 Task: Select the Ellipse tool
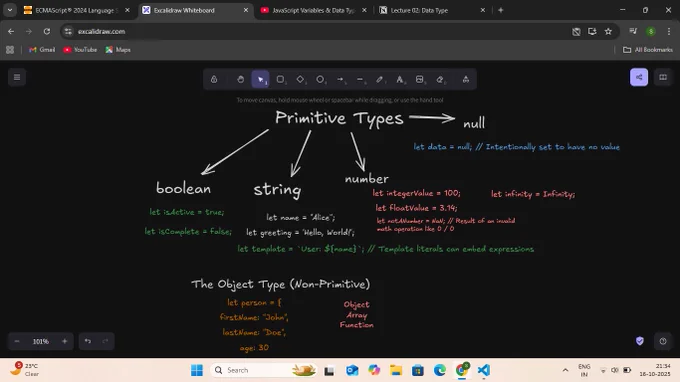click(x=320, y=79)
